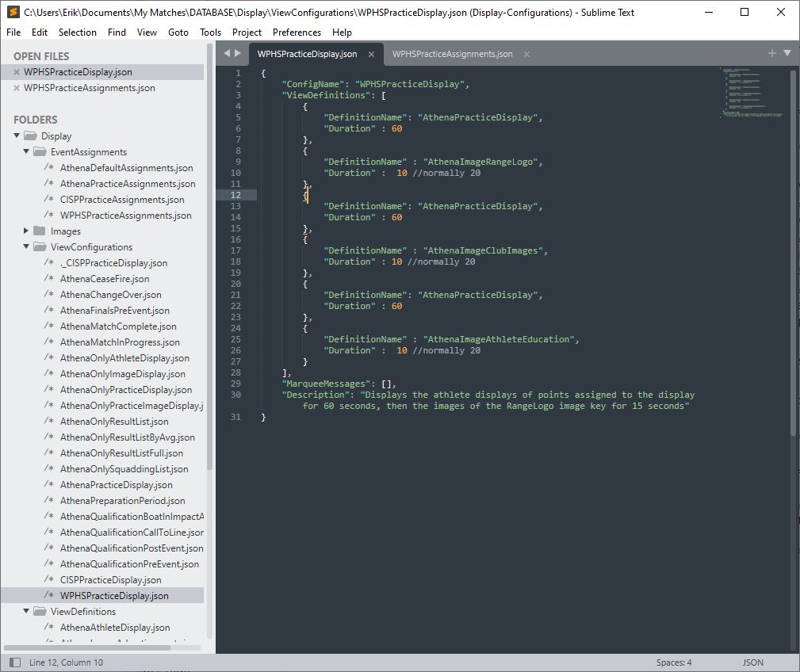Click the file icon beside AthenaAthleteDisplay.json
This screenshot has height=672, width=800.
(x=48, y=627)
